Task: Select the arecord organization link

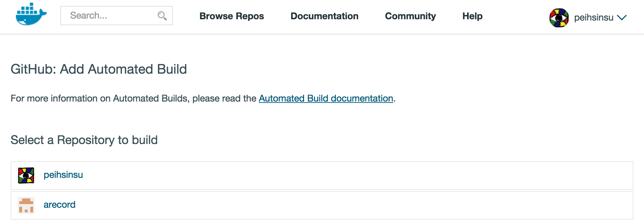Action: coord(60,205)
